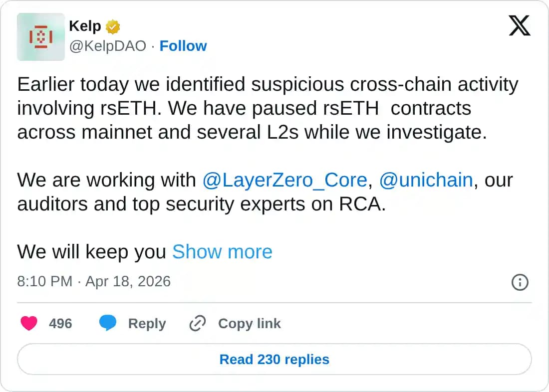Image resolution: width=549 pixels, height=392 pixels.
Task: Click the Kelp profile avatar
Action: [40, 37]
